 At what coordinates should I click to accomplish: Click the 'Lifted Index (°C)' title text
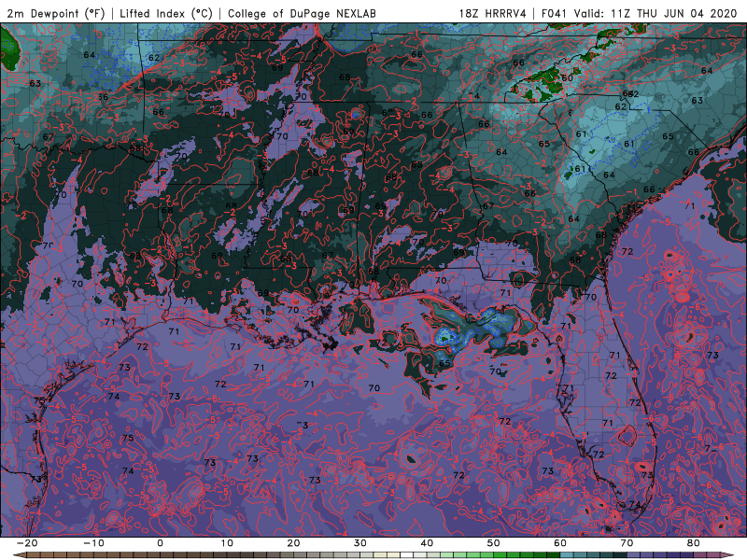point(166,13)
